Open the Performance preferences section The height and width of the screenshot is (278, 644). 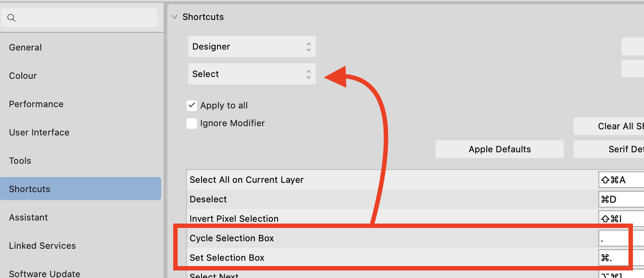click(36, 104)
